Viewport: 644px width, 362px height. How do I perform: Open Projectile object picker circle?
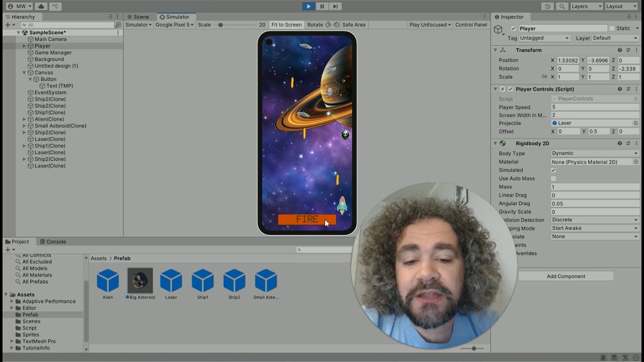click(x=636, y=123)
